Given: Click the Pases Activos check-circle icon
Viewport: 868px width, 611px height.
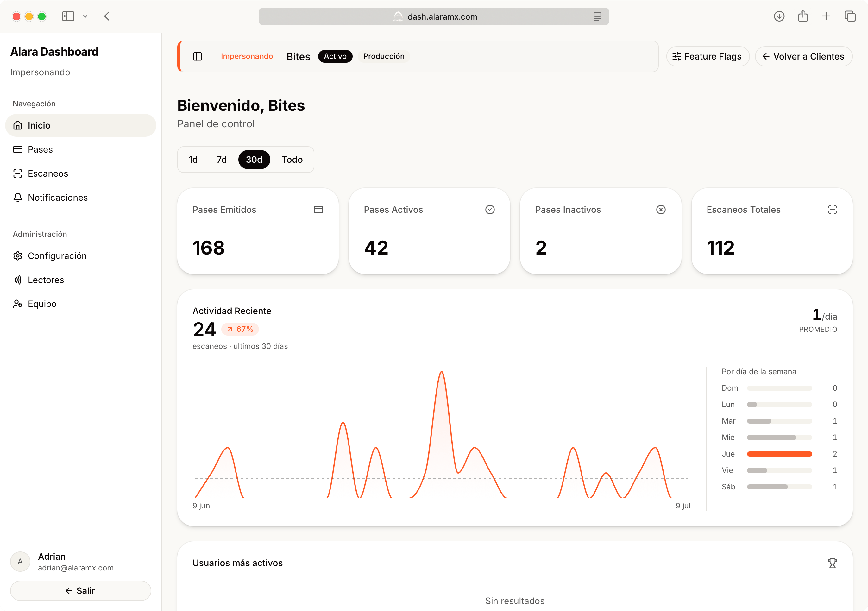Looking at the screenshot, I should 490,210.
